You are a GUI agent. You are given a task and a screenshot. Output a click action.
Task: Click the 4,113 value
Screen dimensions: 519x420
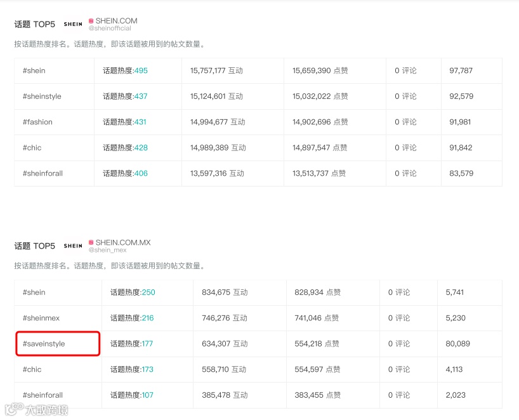click(454, 369)
